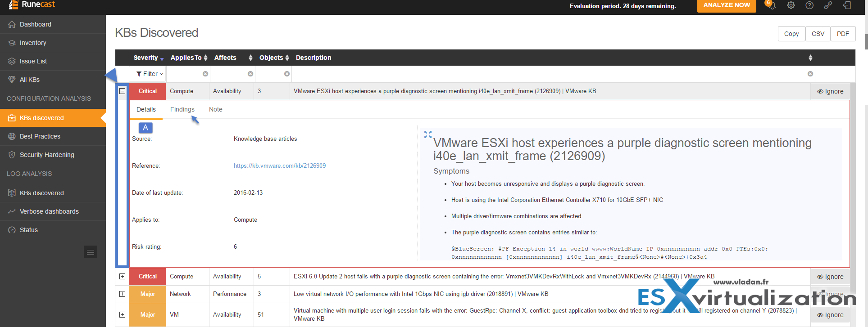Open Verbose dashboards from sidebar
The image size is (868, 327).
[x=53, y=211]
